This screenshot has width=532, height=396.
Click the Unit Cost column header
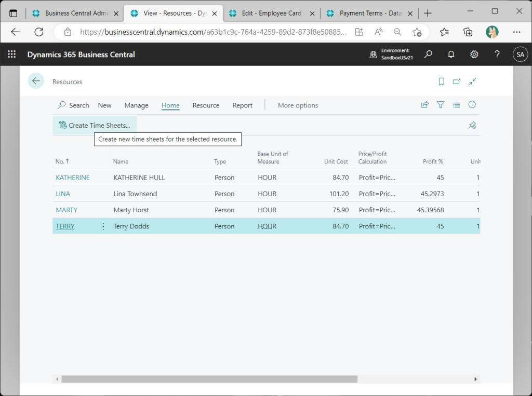tap(336, 161)
